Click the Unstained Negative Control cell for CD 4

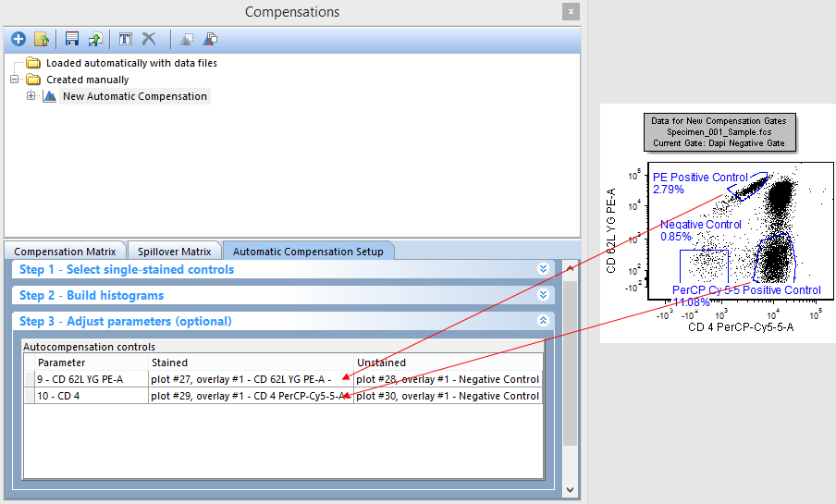point(448,396)
